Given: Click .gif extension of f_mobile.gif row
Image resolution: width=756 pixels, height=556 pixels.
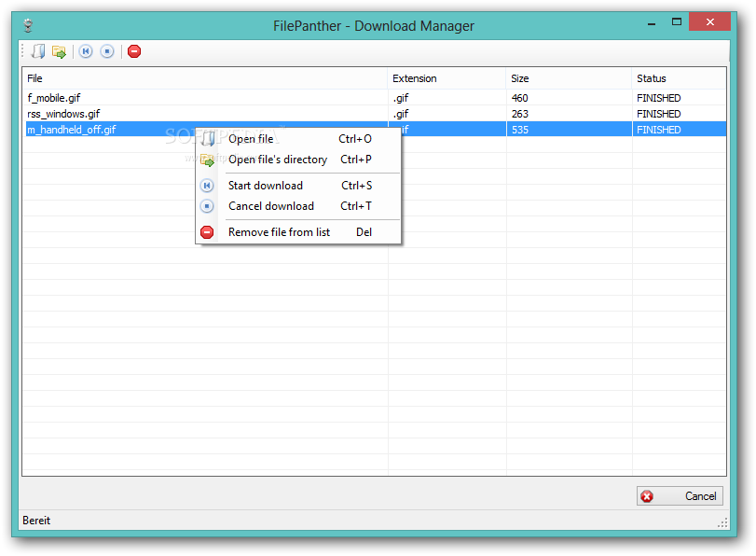Looking at the screenshot, I should 401,98.
